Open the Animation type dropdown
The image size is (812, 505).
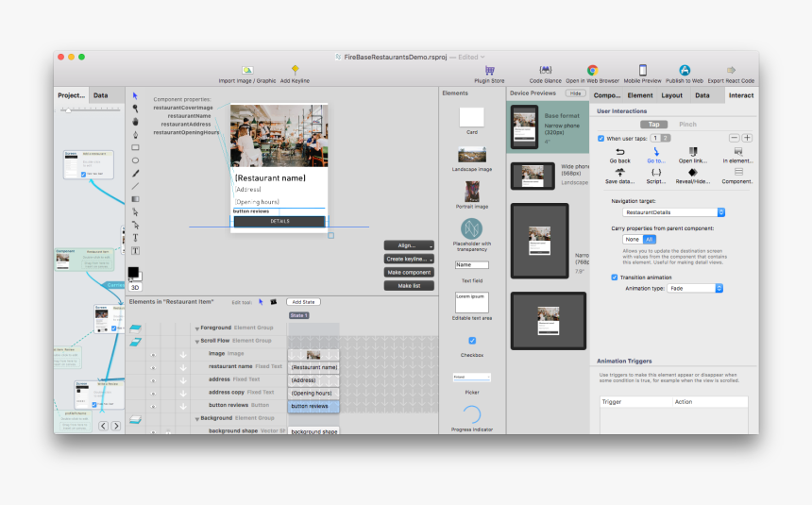(x=695, y=288)
